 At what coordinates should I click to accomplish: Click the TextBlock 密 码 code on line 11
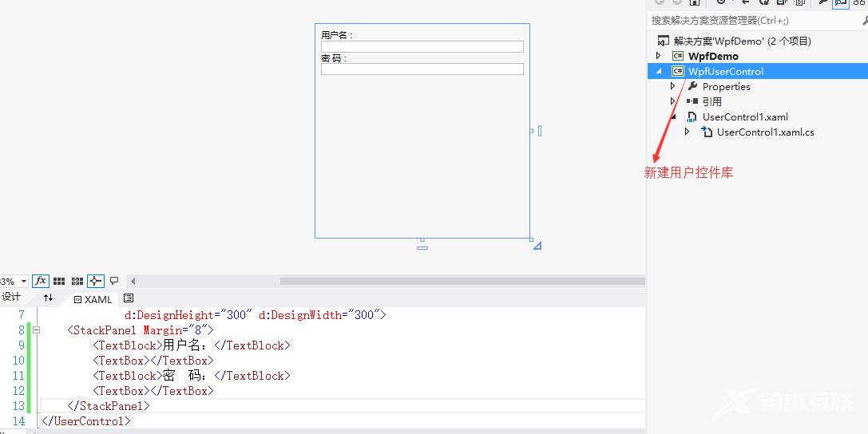(192, 376)
